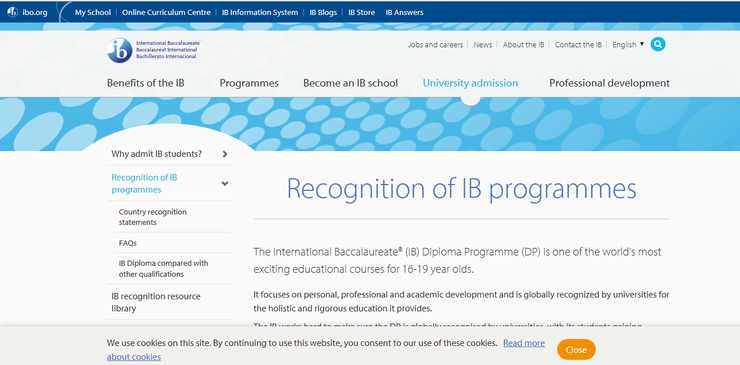Open the IB logo homepage link

(x=154, y=50)
